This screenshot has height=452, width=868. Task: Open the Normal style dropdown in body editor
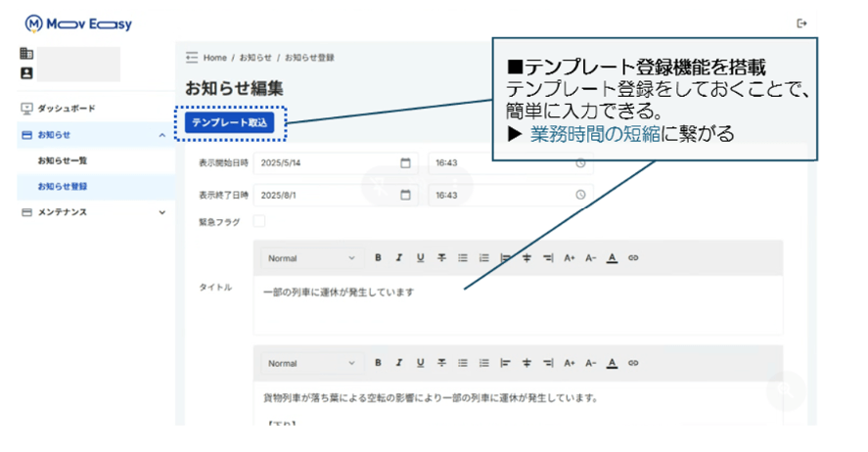tap(310, 363)
